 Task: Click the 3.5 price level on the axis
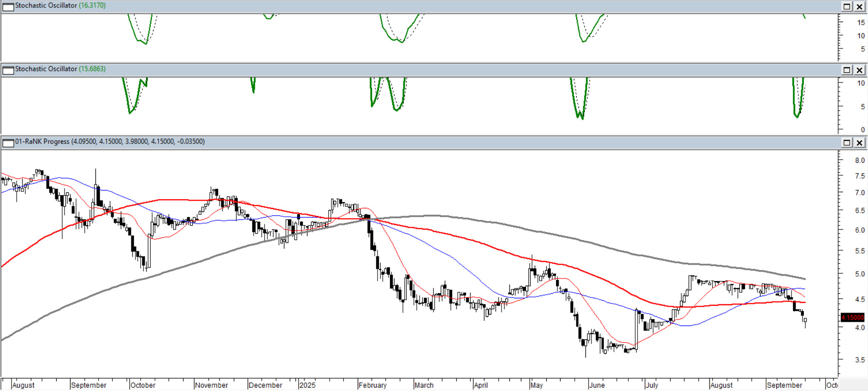click(860, 360)
